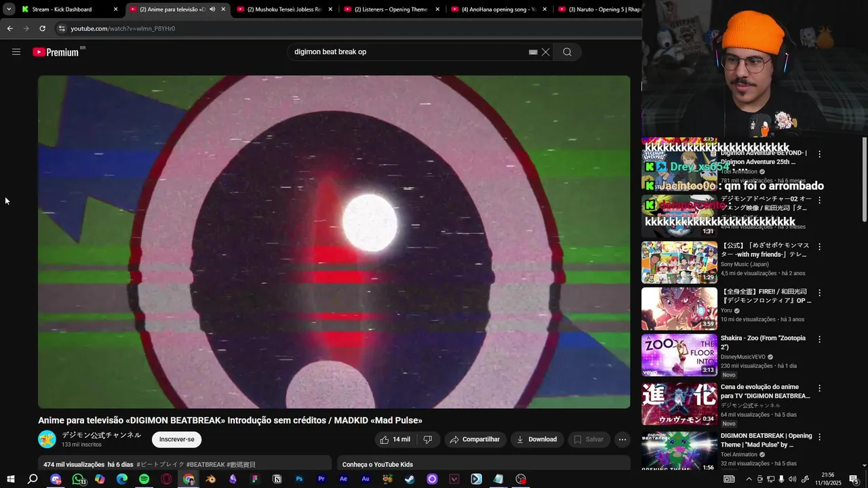Open Cena de evolução do anime title
The width and height of the screenshot is (868, 488).
(x=765, y=391)
